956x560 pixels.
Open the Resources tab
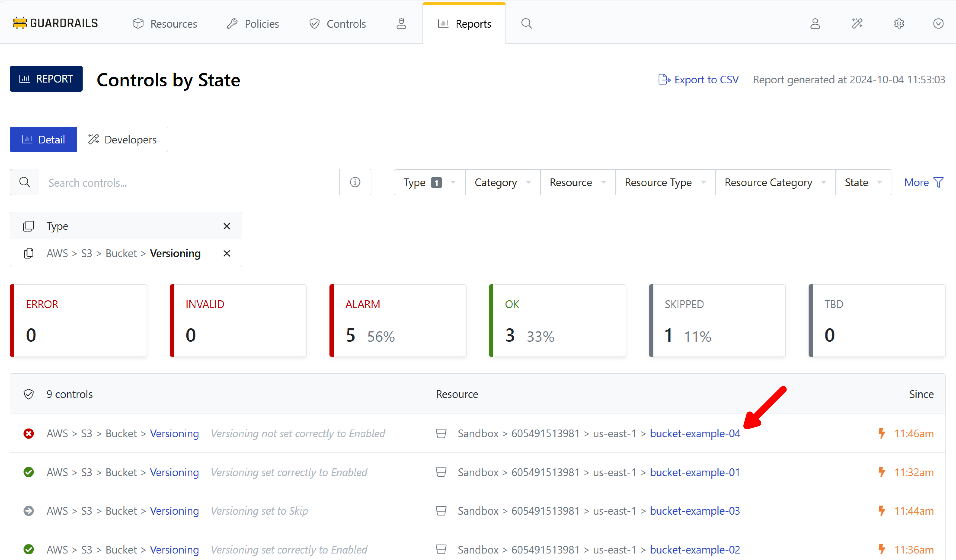(x=165, y=24)
